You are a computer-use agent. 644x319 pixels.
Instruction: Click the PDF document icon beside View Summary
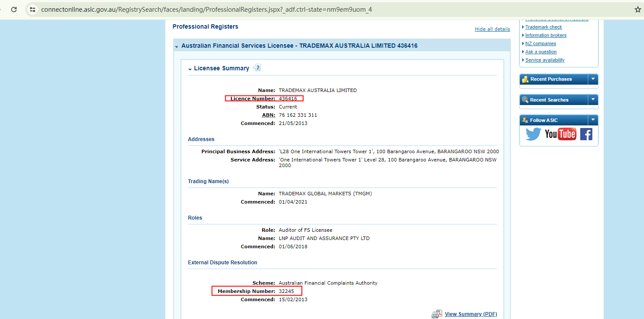pyautogui.click(x=437, y=314)
